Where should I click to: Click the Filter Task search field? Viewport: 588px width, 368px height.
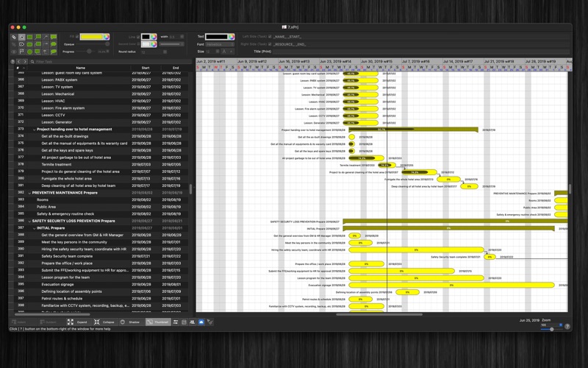pyautogui.click(x=111, y=62)
